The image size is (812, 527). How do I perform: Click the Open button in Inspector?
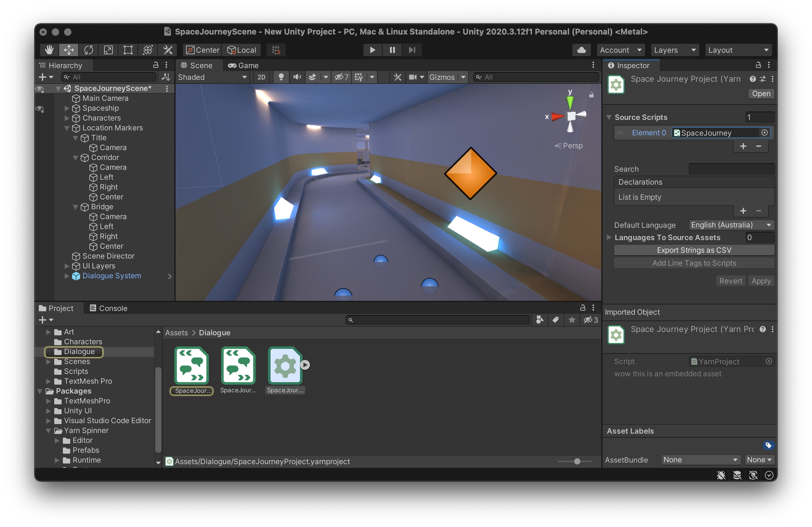tap(761, 93)
